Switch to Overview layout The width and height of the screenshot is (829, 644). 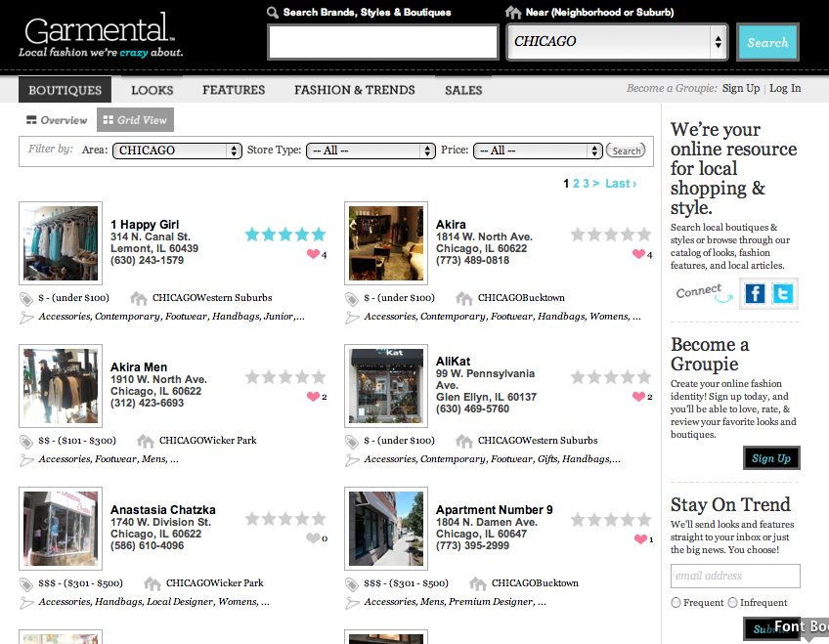tap(57, 120)
